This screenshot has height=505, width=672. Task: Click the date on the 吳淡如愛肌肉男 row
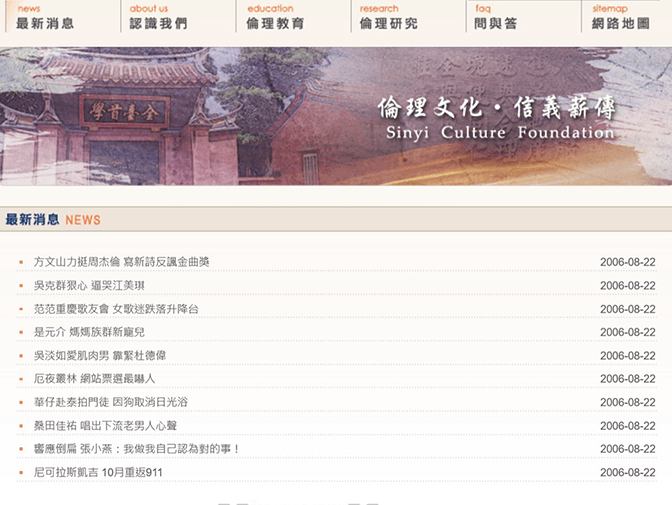click(x=627, y=356)
